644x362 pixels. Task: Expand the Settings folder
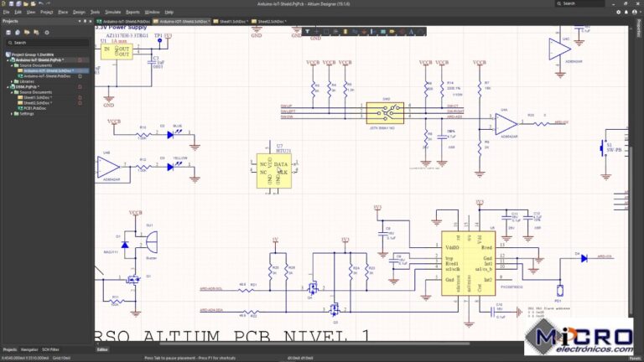click(x=12, y=114)
